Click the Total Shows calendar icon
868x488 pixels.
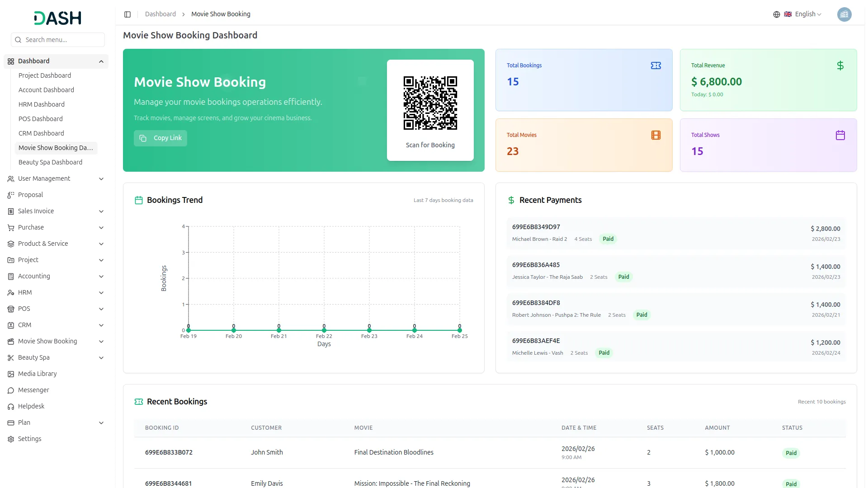[840, 135]
